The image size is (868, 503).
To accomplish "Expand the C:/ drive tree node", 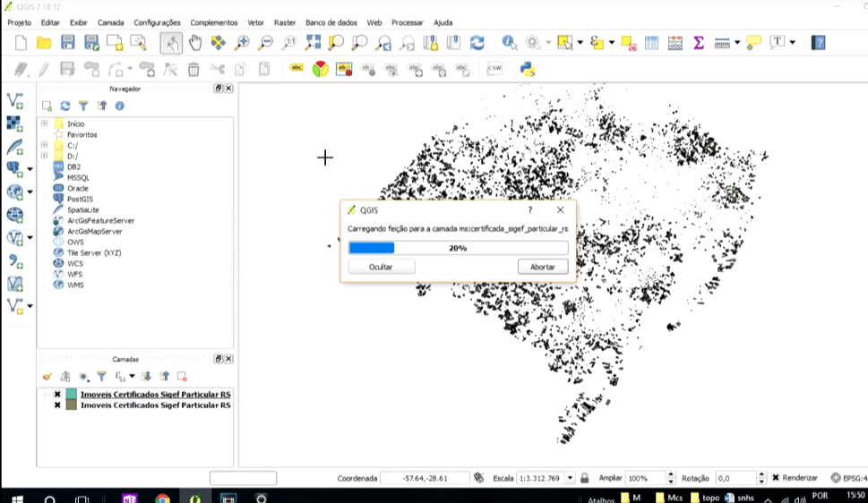I will pyautogui.click(x=44, y=145).
